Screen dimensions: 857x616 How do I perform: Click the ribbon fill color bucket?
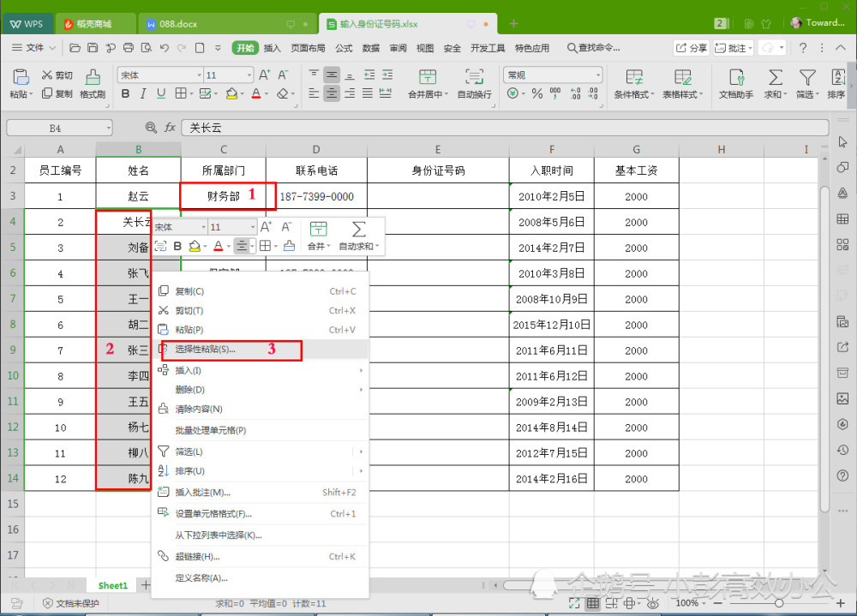click(231, 93)
